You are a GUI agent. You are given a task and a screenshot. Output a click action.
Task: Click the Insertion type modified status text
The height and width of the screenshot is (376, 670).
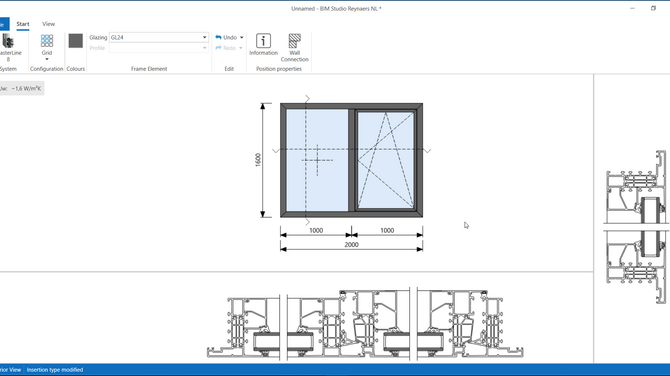point(55,370)
